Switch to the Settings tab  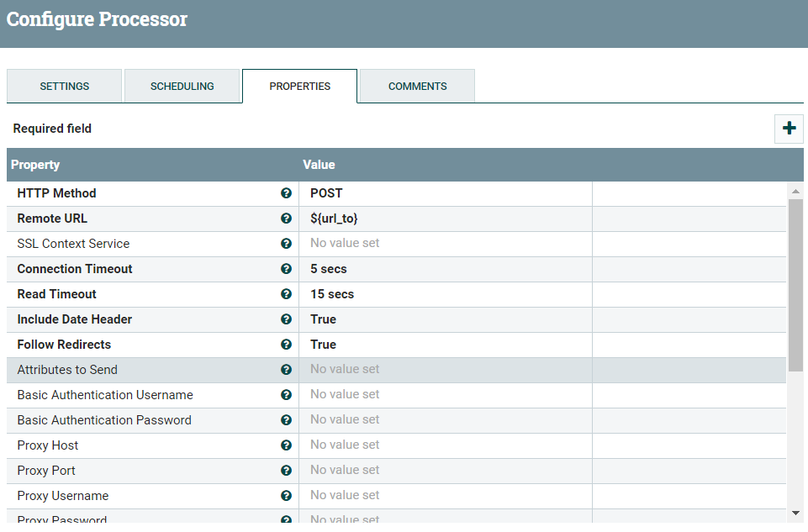(65, 86)
